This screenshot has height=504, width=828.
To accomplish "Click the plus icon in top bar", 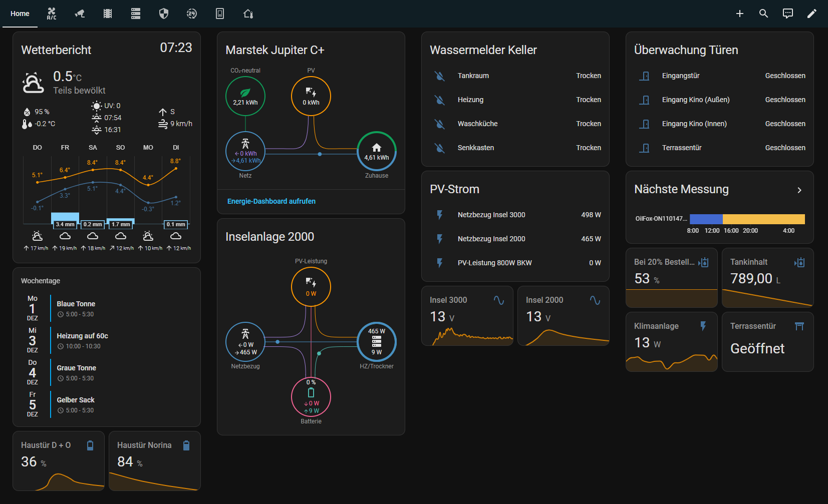I will tap(739, 14).
